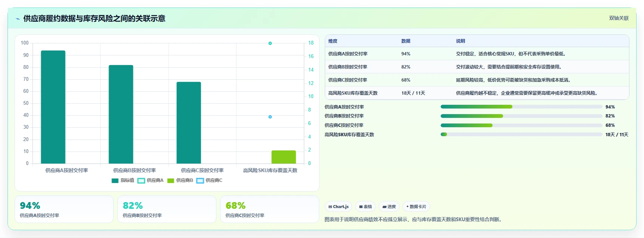Click the description starting 延期风险较高
Image resolution: width=644 pixels, height=238 pixels.
pos(514,80)
